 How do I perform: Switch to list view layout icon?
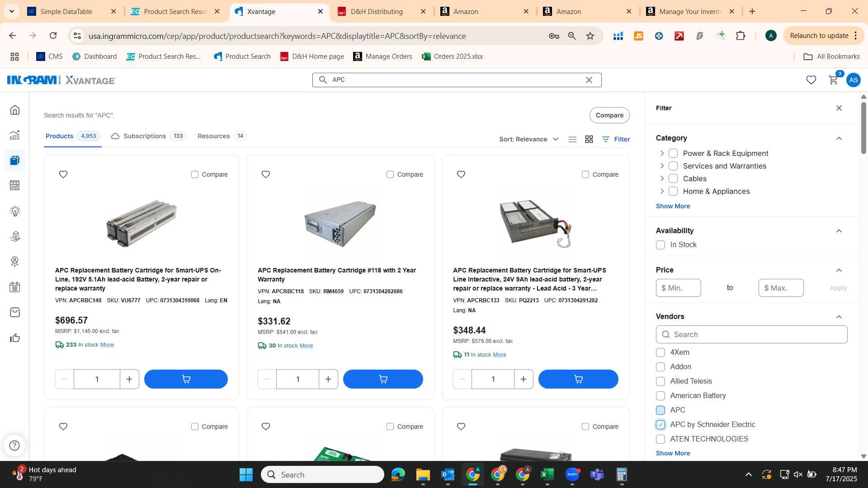coord(572,139)
